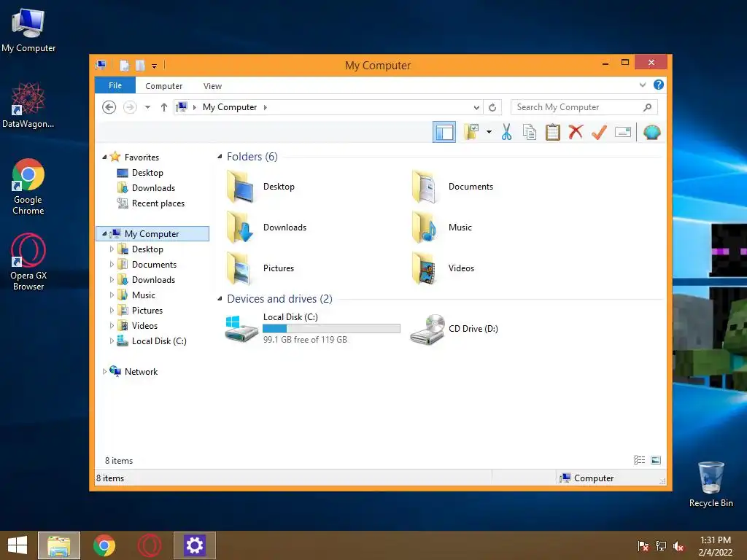
Task: Select the Music folder in content pane
Action: [x=442, y=227]
